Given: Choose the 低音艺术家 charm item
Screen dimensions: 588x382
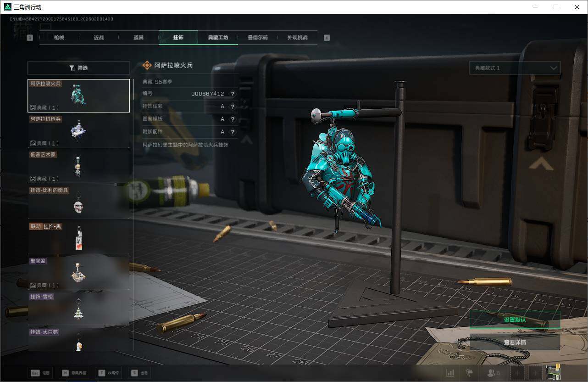Looking at the screenshot, I should click(78, 166).
